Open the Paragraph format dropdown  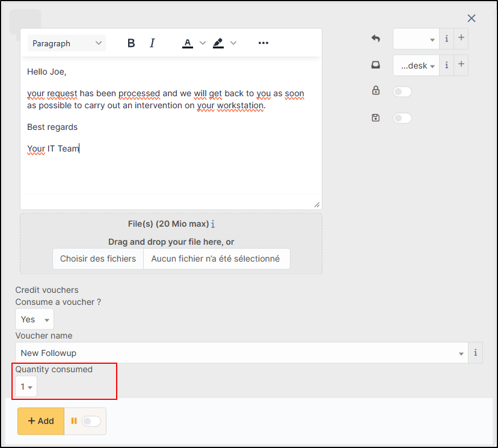(x=67, y=43)
